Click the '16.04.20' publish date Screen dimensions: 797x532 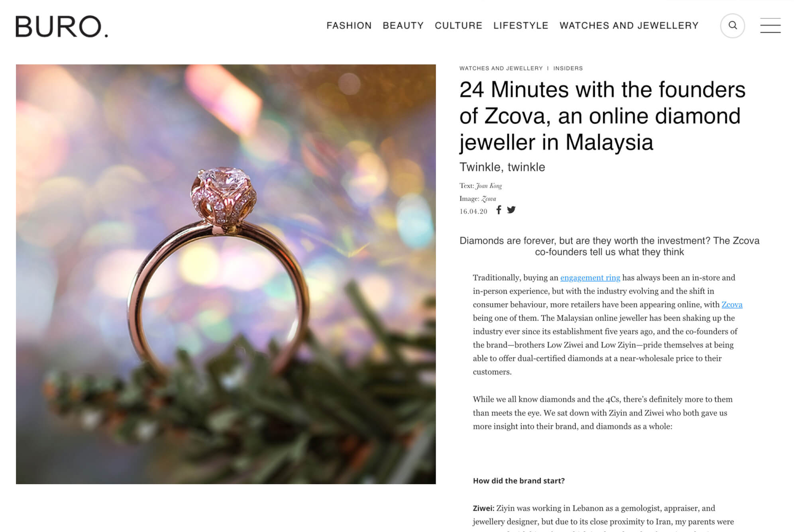[x=473, y=212]
